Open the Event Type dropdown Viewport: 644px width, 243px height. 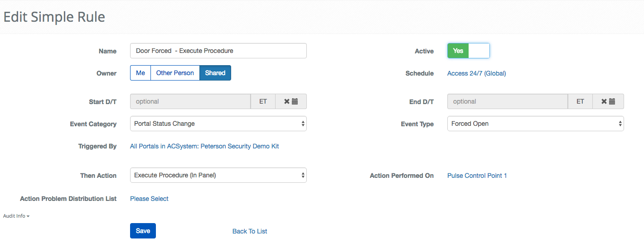[535, 124]
